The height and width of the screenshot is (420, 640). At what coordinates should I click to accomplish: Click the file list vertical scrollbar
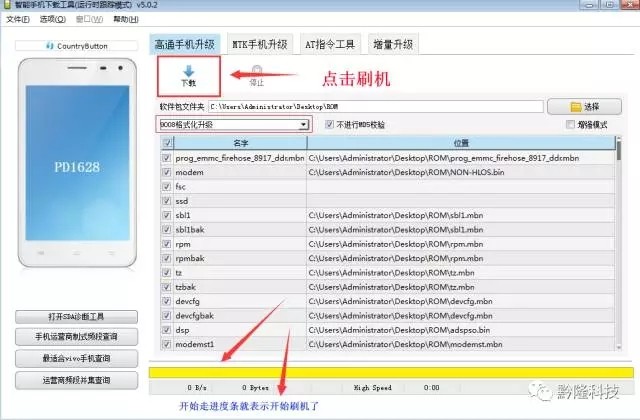(619, 244)
